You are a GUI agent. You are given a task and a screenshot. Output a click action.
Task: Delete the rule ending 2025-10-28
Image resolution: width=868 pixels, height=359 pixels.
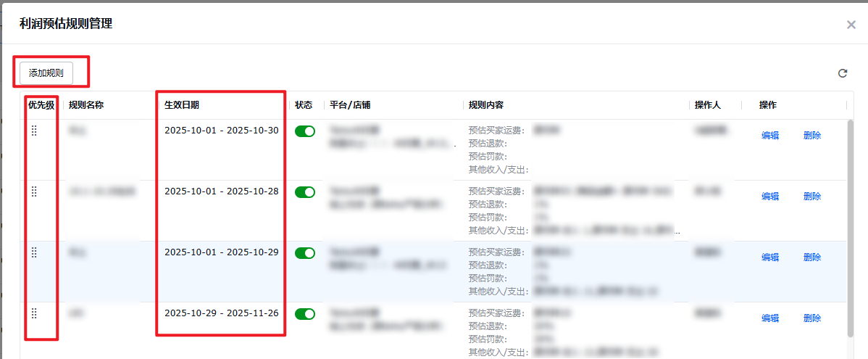point(812,197)
